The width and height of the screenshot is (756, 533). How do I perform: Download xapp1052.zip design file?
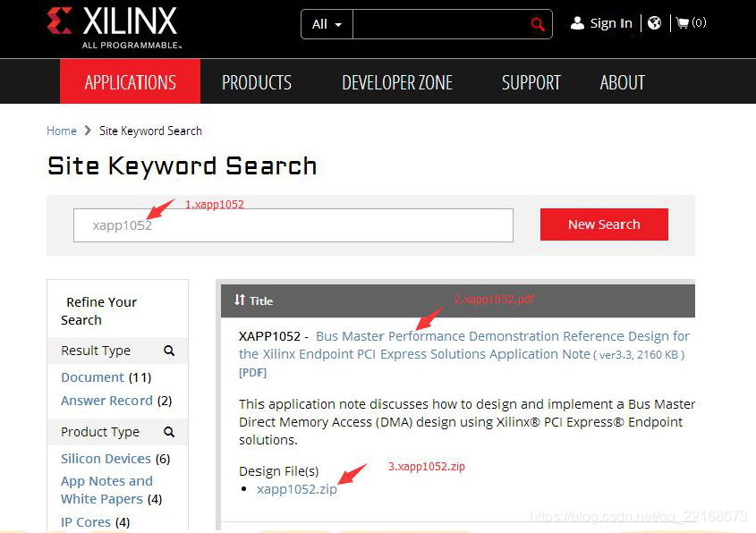point(296,489)
